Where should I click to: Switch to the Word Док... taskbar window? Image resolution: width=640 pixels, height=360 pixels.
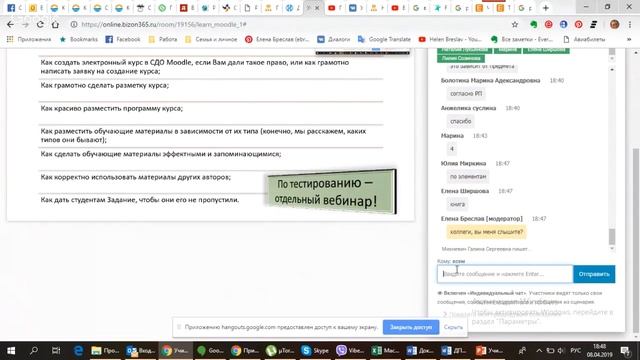coord(420,351)
